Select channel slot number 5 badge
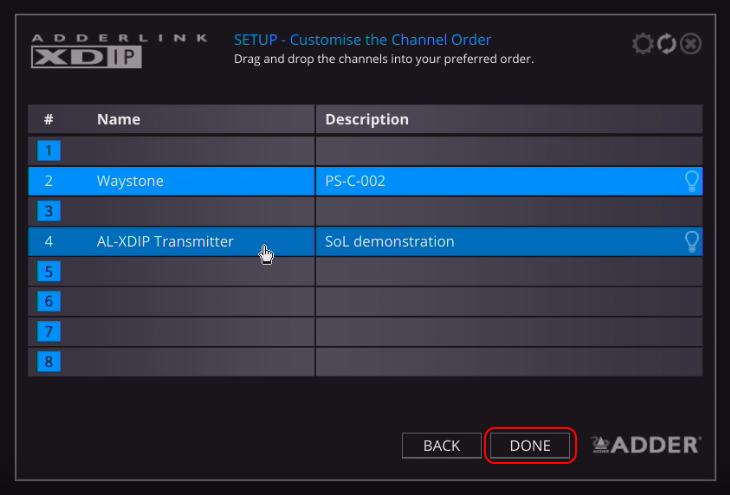Viewport: 730px width, 495px height. [49, 271]
